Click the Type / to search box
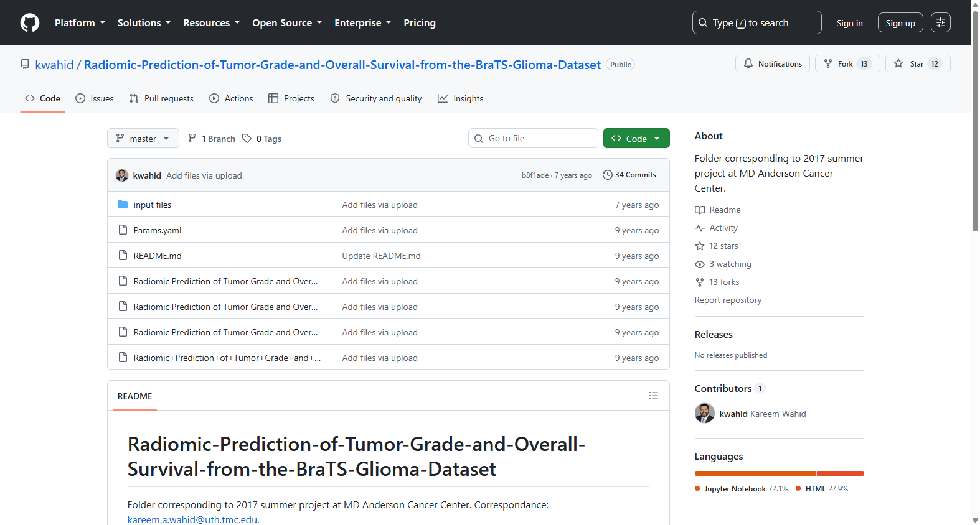The width and height of the screenshot is (980, 525). click(x=757, y=22)
